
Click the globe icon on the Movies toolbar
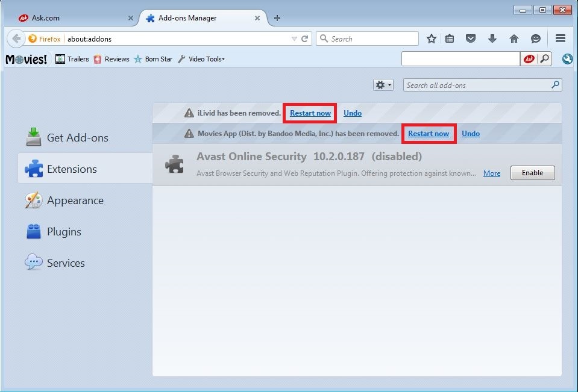(567, 59)
